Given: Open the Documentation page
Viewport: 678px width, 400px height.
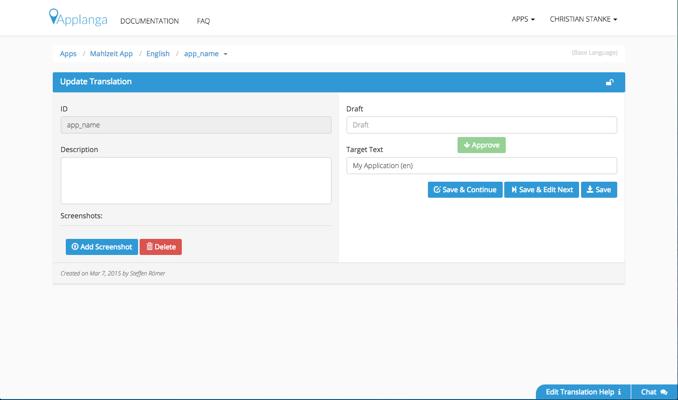Looking at the screenshot, I should point(149,21).
